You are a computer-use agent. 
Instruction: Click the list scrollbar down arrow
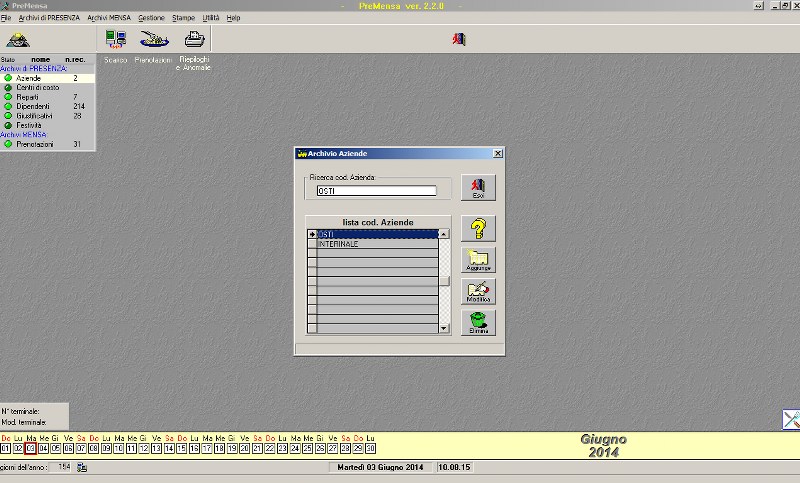tap(444, 328)
